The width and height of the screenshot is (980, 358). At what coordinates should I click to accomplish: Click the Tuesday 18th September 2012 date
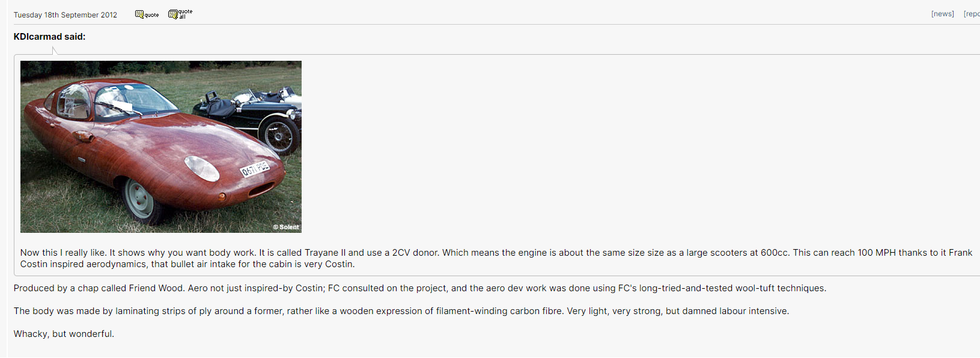65,15
